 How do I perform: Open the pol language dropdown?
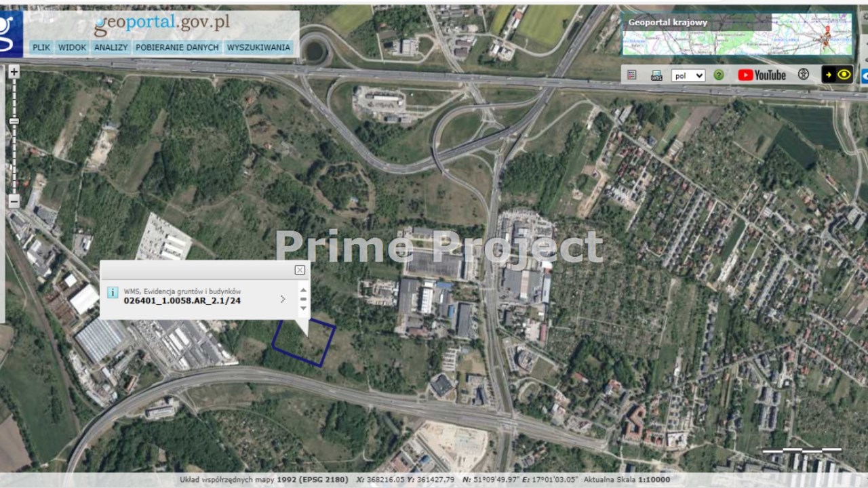688,75
